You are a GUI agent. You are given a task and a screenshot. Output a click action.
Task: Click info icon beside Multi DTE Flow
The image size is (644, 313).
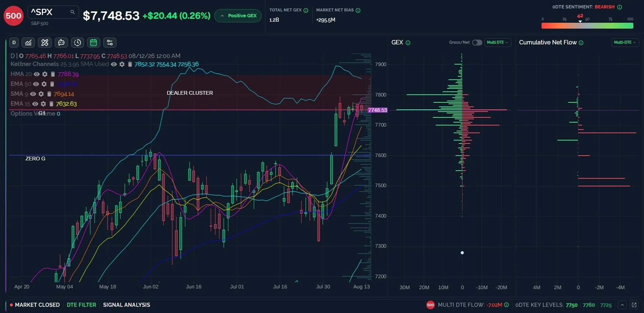(506, 305)
